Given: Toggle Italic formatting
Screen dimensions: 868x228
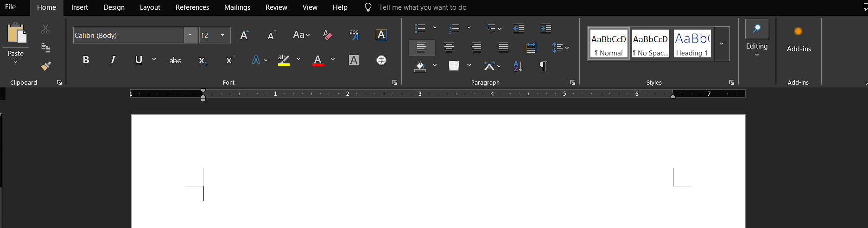Looking at the screenshot, I should [113, 60].
